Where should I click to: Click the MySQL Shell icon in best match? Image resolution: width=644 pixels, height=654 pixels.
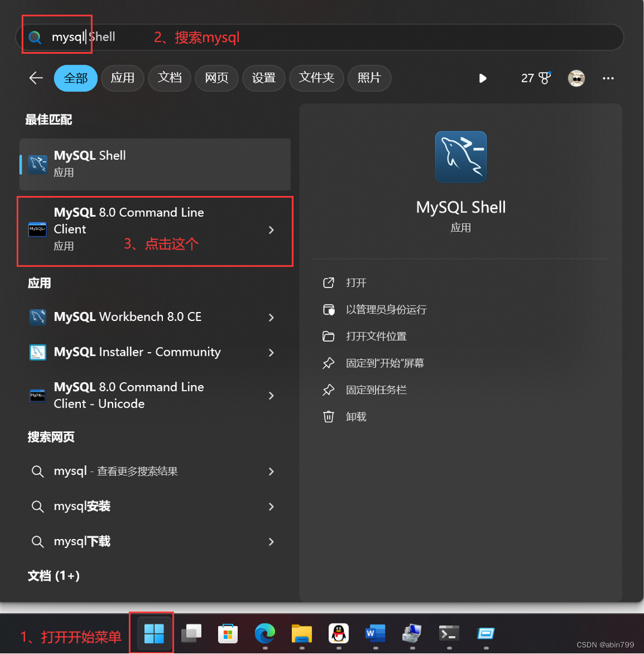click(x=38, y=164)
